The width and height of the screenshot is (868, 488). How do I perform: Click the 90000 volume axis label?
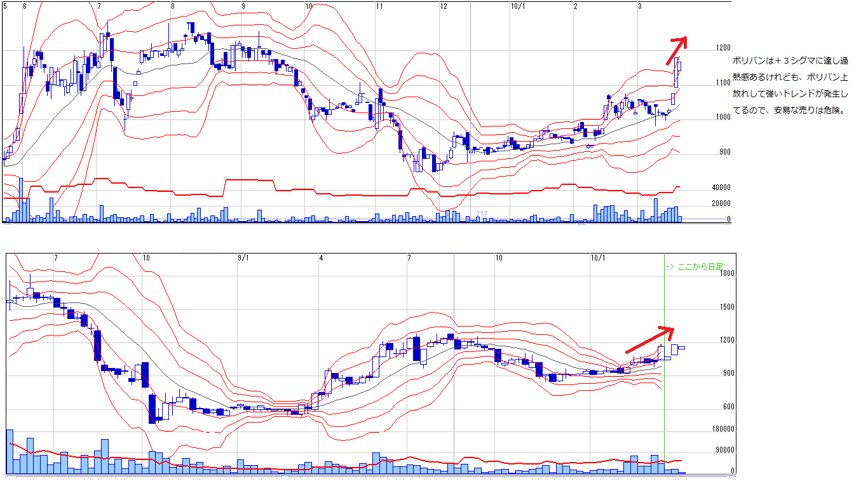[726, 450]
